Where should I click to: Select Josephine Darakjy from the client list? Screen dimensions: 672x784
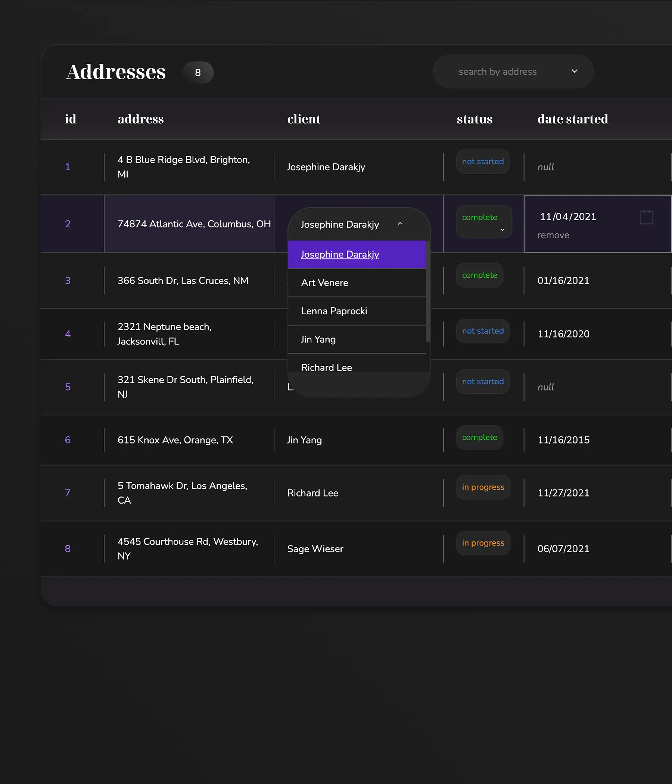click(x=357, y=255)
